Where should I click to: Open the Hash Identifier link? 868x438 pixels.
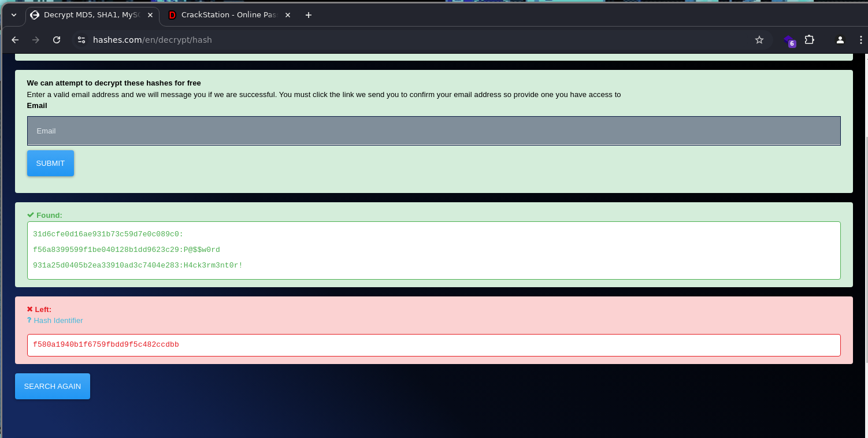tap(58, 320)
